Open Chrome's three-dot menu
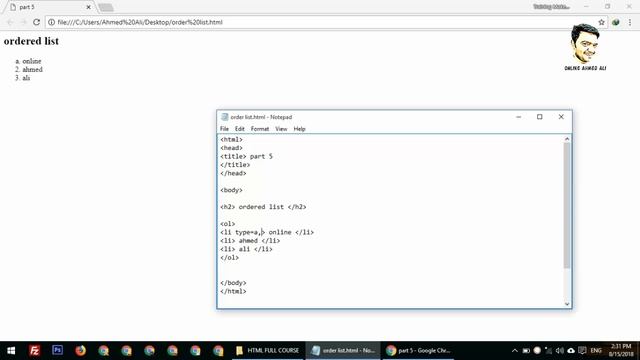Image resolution: width=640 pixels, height=360 pixels. 630,22
